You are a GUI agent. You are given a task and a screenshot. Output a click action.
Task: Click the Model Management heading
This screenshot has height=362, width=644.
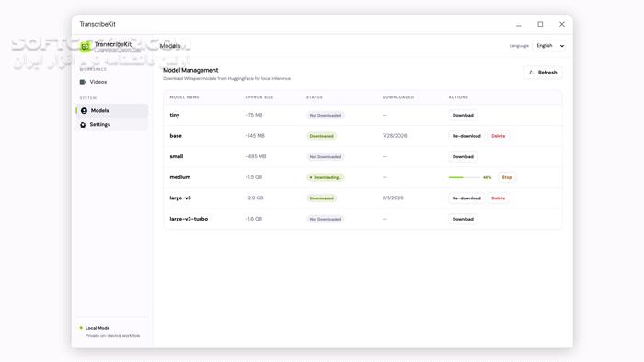tap(190, 70)
